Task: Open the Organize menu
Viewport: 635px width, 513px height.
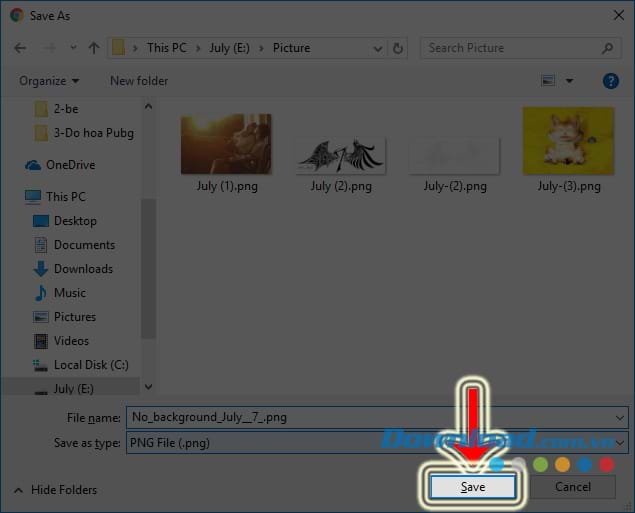Action: click(x=49, y=81)
